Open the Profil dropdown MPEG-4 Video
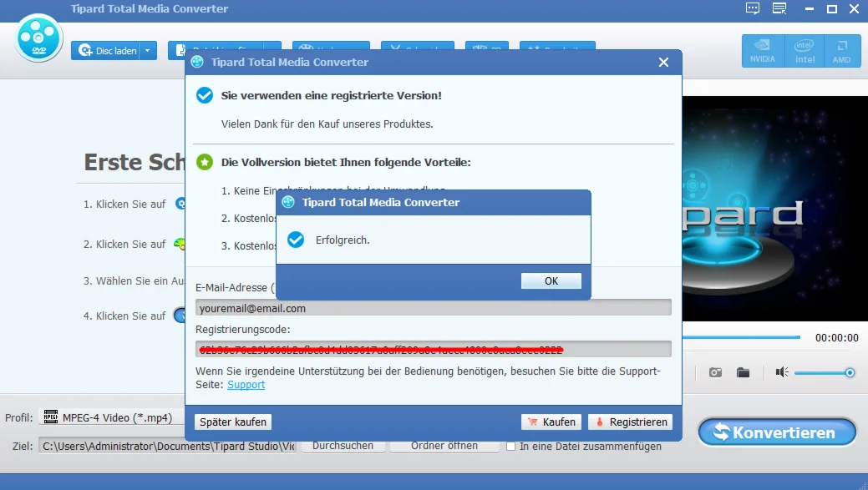Image resolution: width=868 pixels, height=490 pixels. point(113,417)
